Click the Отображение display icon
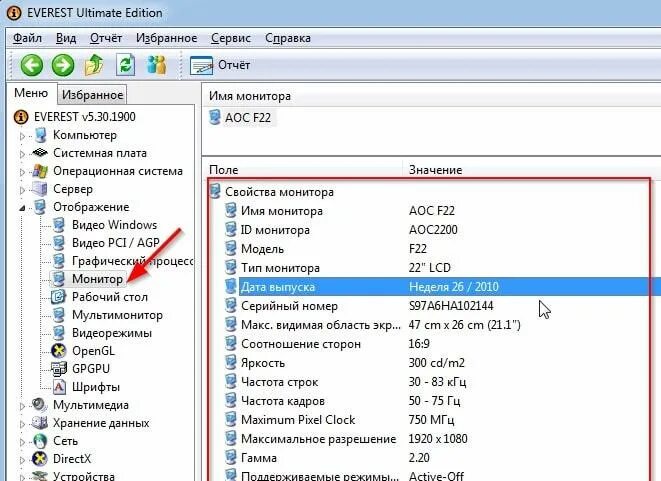This screenshot has height=481, width=661. 40,207
